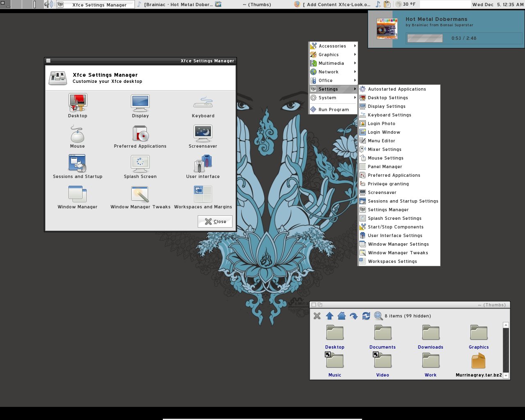Click the curved back arrow in file manager toolbar

pyautogui.click(x=354, y=316)
